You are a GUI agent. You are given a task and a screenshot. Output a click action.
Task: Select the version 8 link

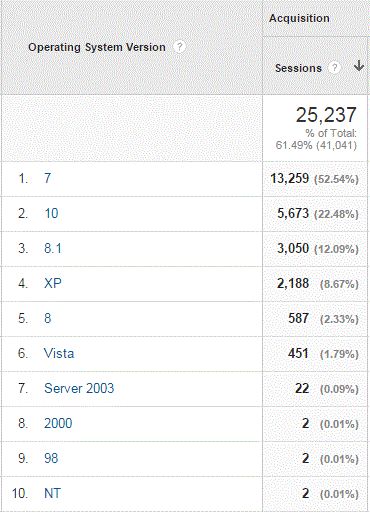click(x=48, y=318)
